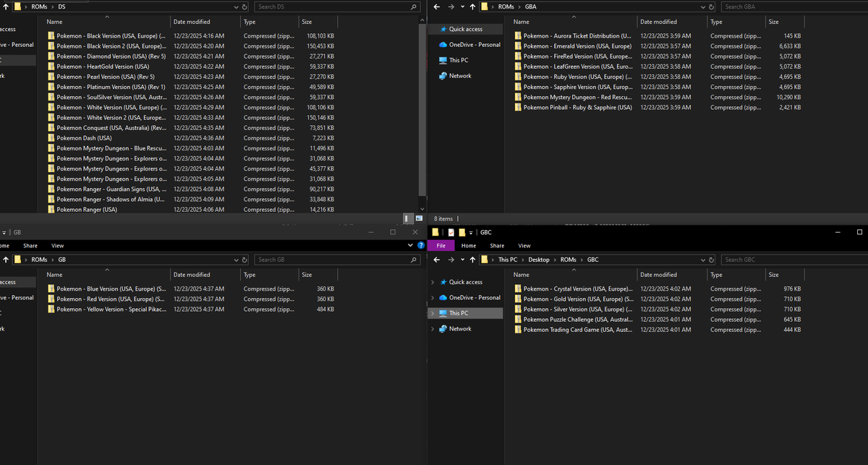Click into the Search GBA field

[793, 7]
